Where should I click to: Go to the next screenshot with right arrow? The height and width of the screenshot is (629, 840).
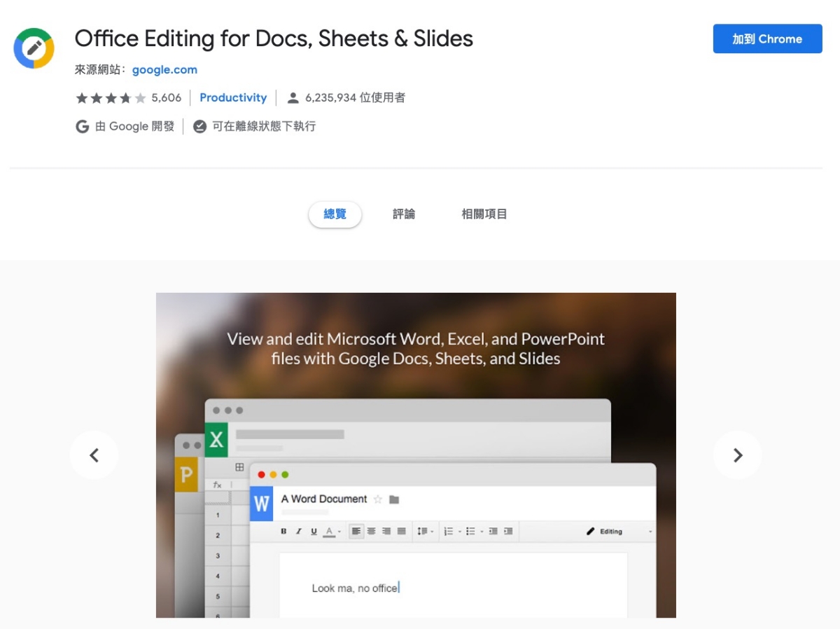[x=737, y=455]
